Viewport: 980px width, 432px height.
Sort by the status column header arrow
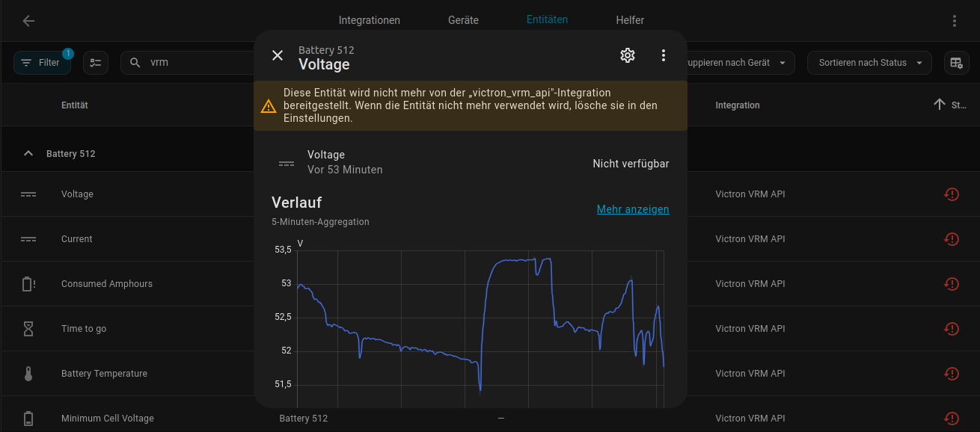point(940,105)
